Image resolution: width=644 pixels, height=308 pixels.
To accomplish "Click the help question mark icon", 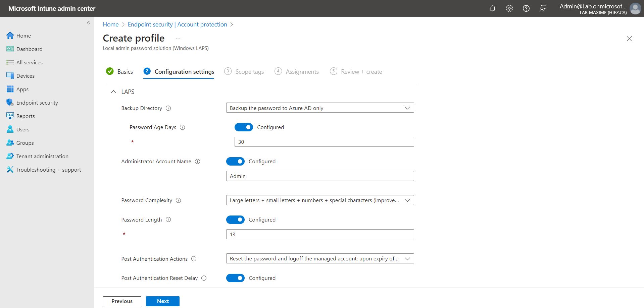I will click(526, 8).
